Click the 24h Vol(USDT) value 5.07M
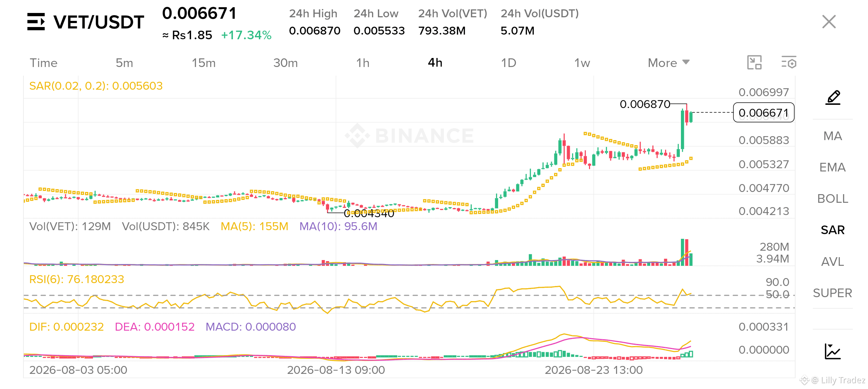 tap(518, 31)
